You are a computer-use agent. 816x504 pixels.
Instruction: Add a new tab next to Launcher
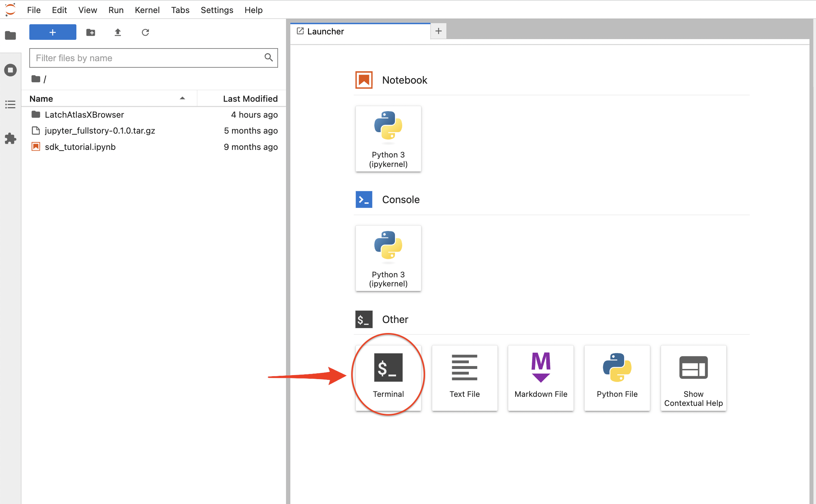click(x=438, y=31)
